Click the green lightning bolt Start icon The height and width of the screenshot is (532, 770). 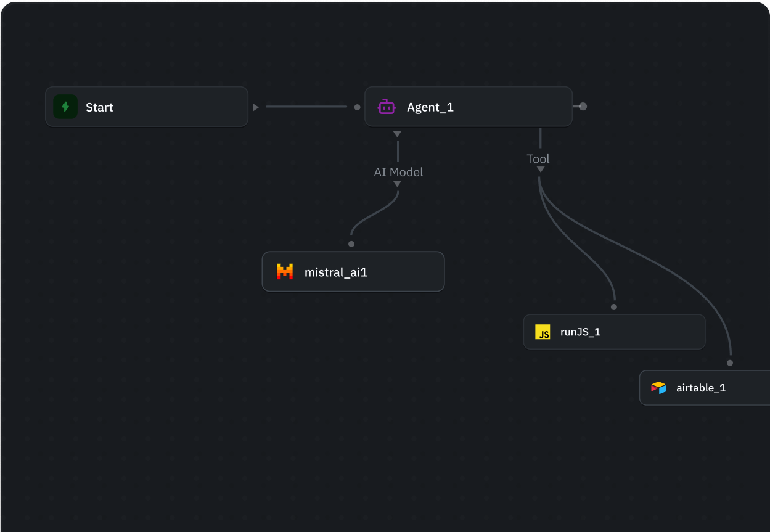[x=65, y=107]
